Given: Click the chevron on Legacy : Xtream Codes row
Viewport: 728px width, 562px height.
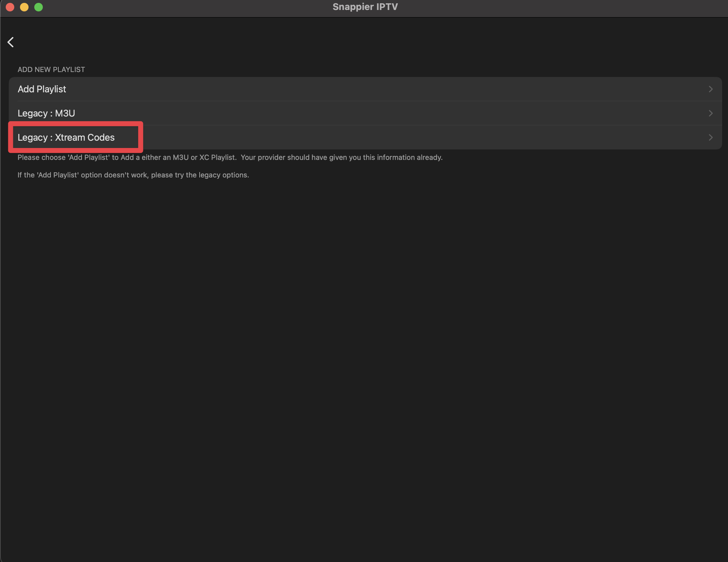Looking at the screenshot, I should [710, 138].
